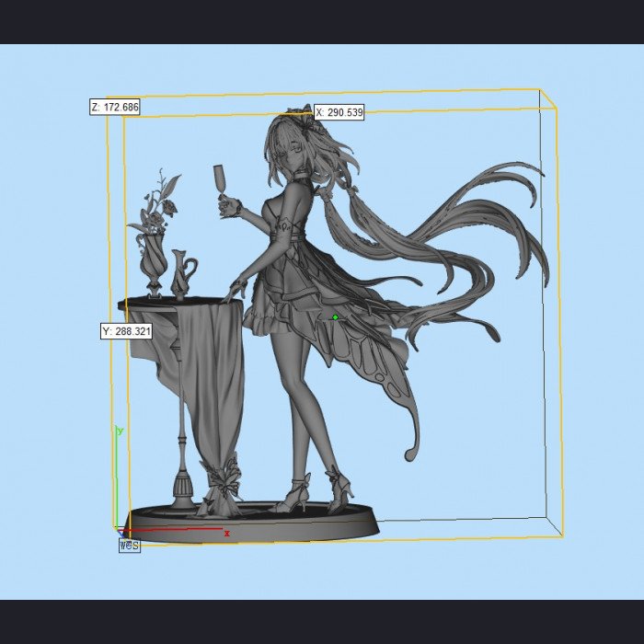644x644 pixels.
Task: Select the Z: 172.686 dimension label
Action: [x=115, y=108]
